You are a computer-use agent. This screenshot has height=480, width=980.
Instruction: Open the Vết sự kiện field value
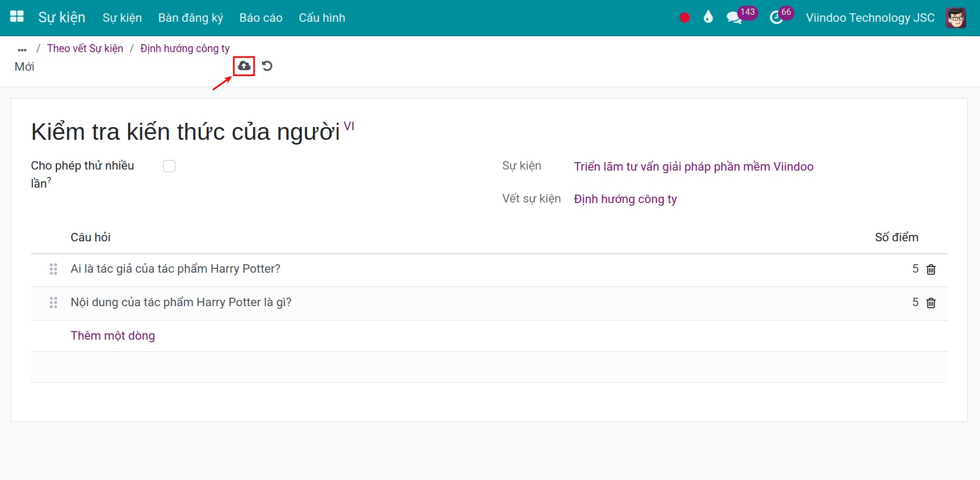pos(626,199)
